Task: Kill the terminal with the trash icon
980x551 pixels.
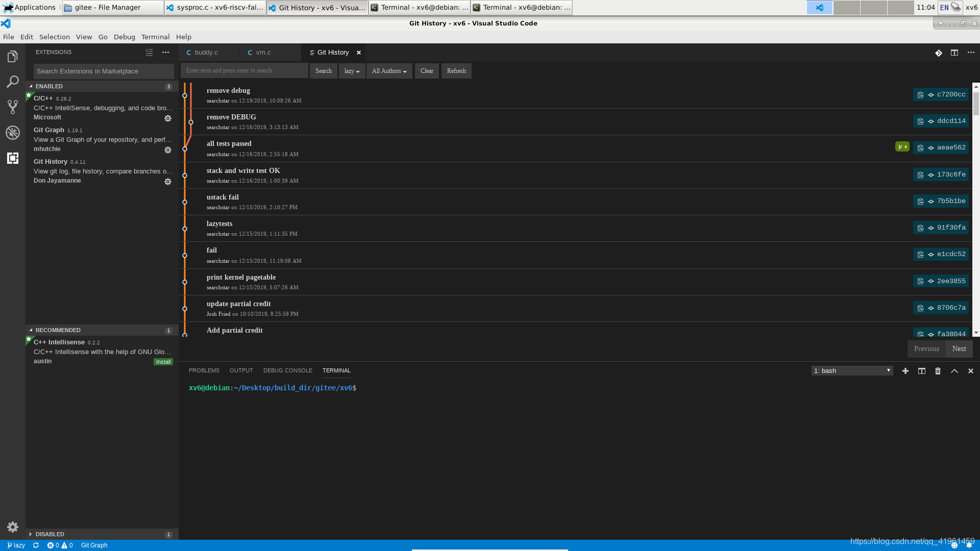Action: (x=938, y=371)
